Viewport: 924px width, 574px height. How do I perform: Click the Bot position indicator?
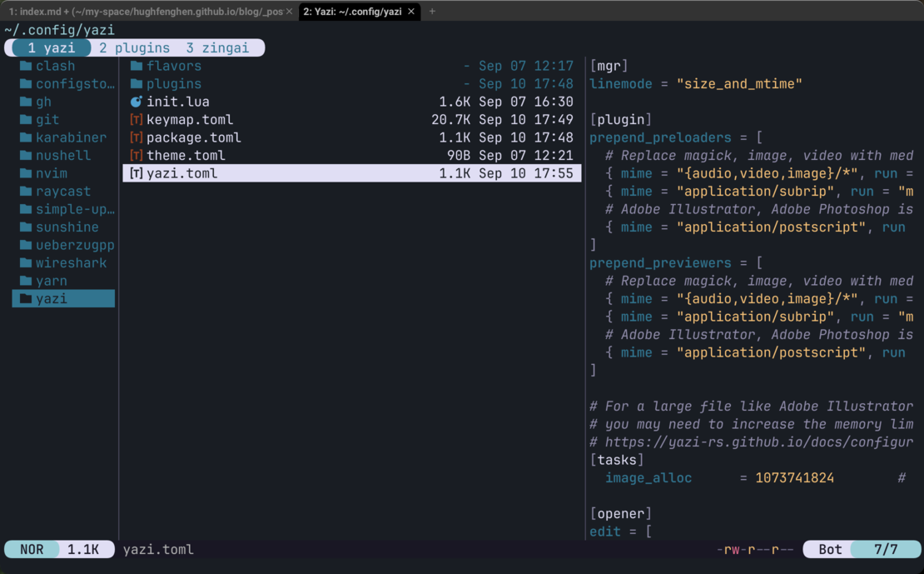[830, 549]
